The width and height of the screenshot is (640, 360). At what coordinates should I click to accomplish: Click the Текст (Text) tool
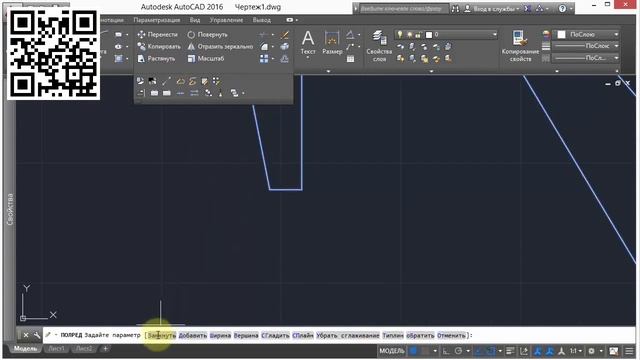tap(308, 42)
